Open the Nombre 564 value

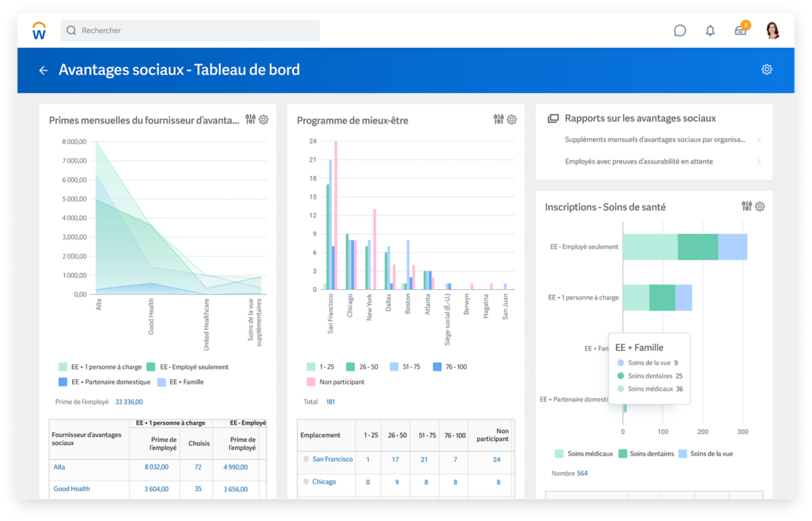pos(582,473)
